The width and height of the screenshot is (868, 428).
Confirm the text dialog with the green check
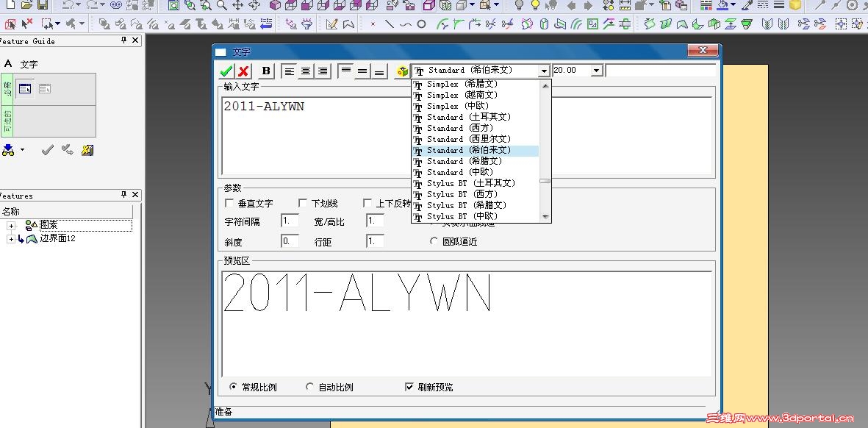(x=226, y=71)
